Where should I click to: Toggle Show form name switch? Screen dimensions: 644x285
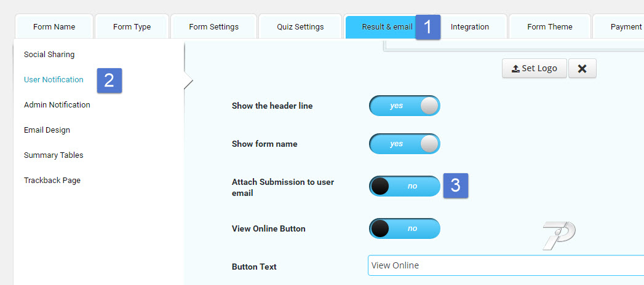404,144
